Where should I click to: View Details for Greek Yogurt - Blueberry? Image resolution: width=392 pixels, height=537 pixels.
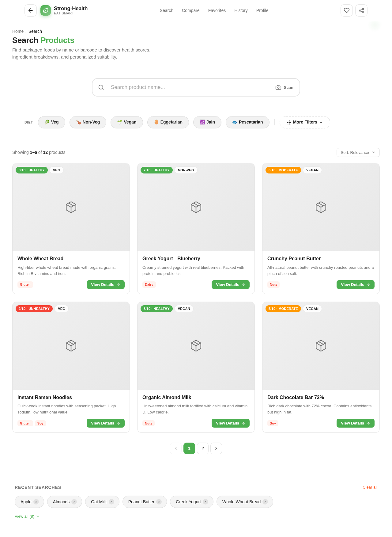click(231, 285)
